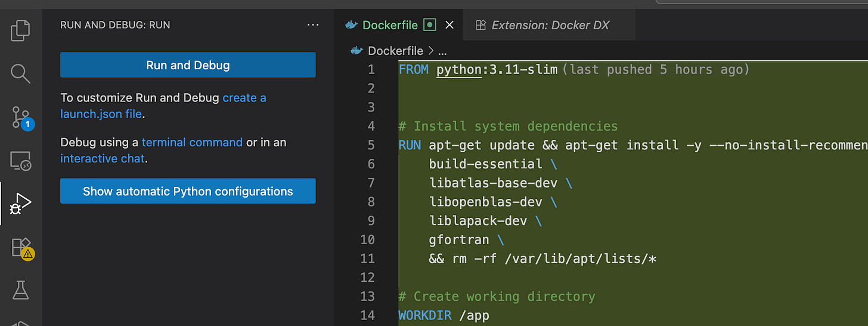Image resolution: width=868 pixels, height=326 pixels.
Task: Open the Explorer view icon
Action: pyautogui.click(x=20, y=30)
